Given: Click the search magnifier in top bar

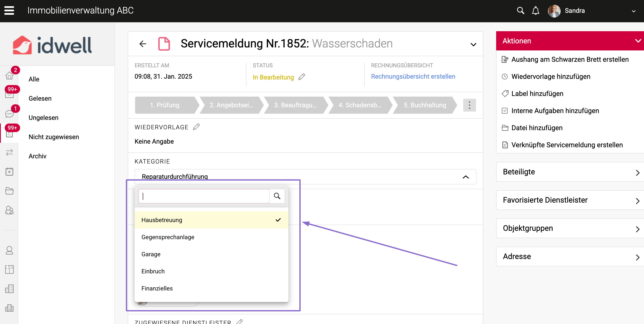Looking at the screenshot, I should (520, 10).
